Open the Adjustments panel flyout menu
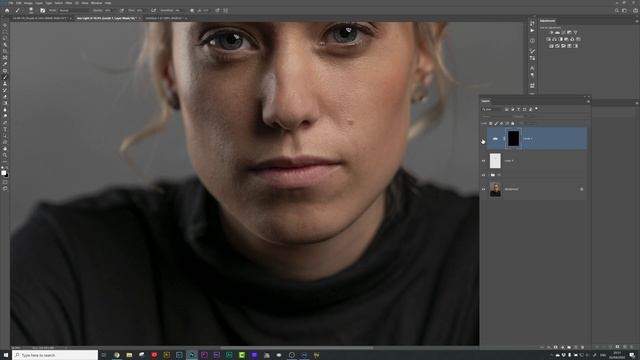The height and width of the screenshot is (360, 640). pos(637,21)
